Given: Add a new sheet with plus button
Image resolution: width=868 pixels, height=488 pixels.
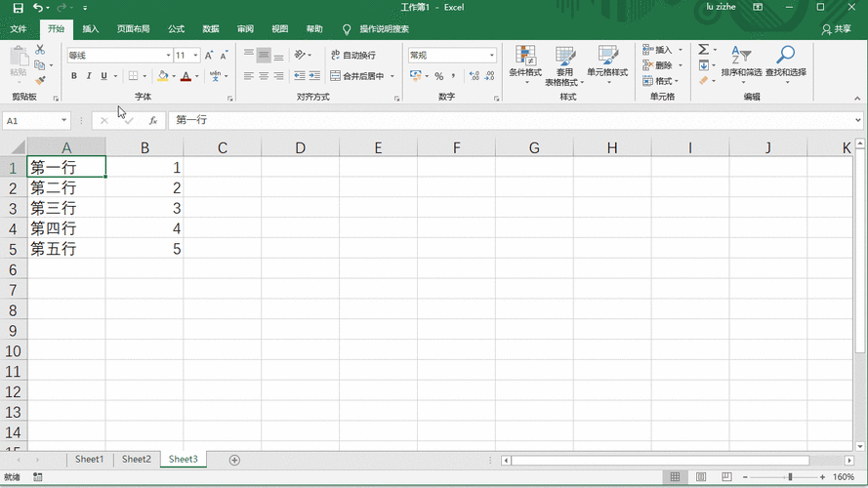Looking at the screenshot, I should coord(234,460).
